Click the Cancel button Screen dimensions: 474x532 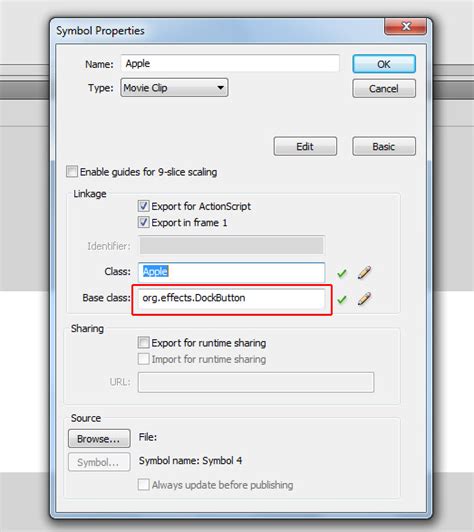pyautogui.click(x=384, y=89)
